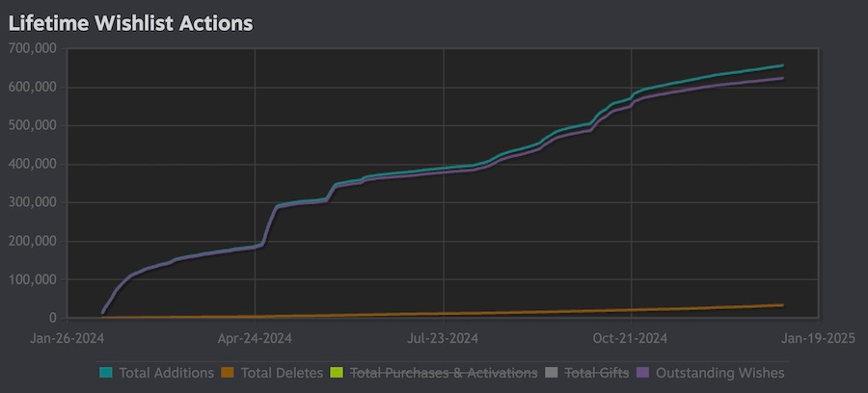Click the gray Total Gifts legend swatch
The width and height of the screenshot is (868, 393).
point(551,373)
